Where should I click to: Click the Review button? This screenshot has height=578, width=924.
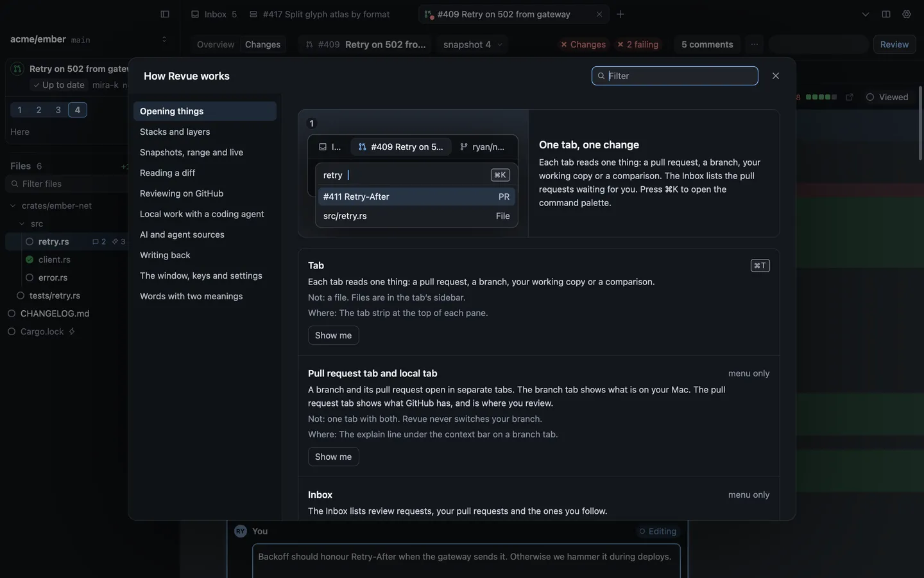tap(894, 44)
